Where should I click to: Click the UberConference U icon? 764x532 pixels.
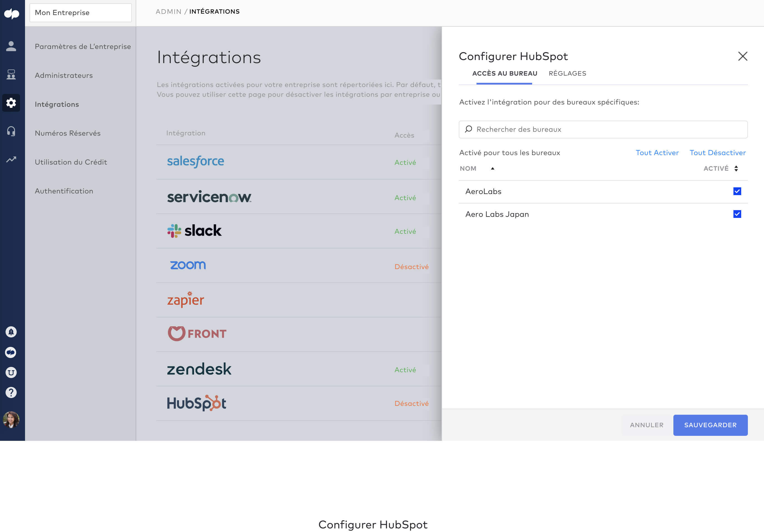(x=11, y=372)
